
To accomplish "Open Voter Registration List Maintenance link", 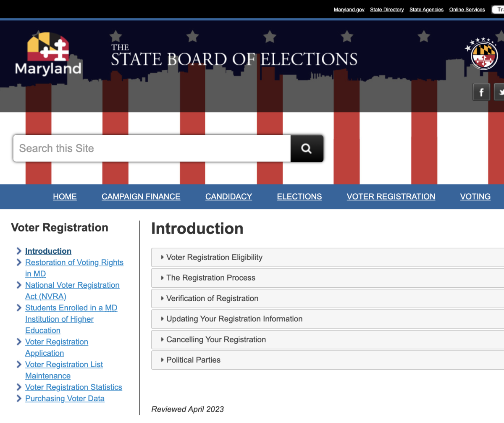I will [x=64, y=370].
